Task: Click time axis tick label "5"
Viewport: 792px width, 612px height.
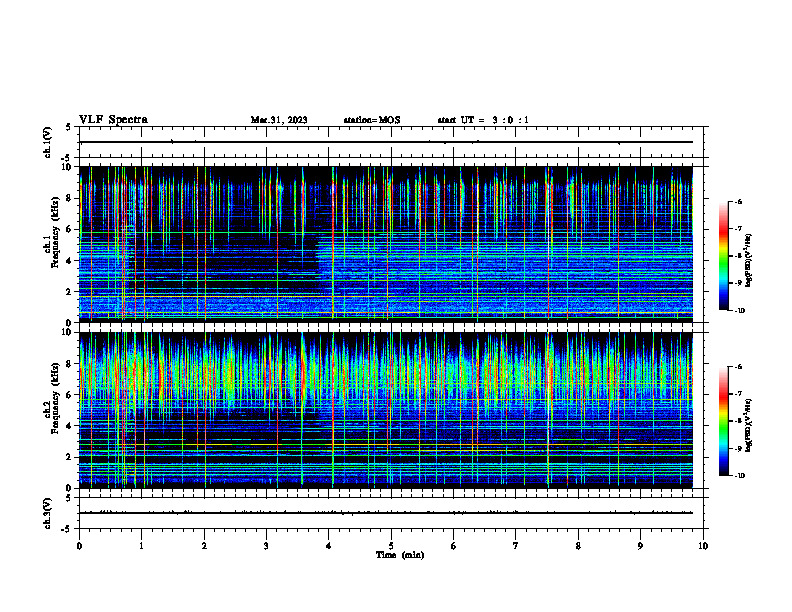Action: click(391, 546)
